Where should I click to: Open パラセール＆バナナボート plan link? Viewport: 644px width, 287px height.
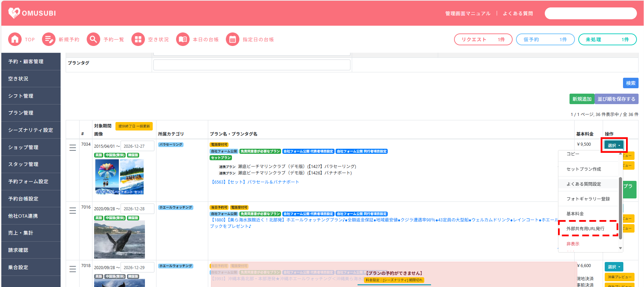(x=255, y=182)
